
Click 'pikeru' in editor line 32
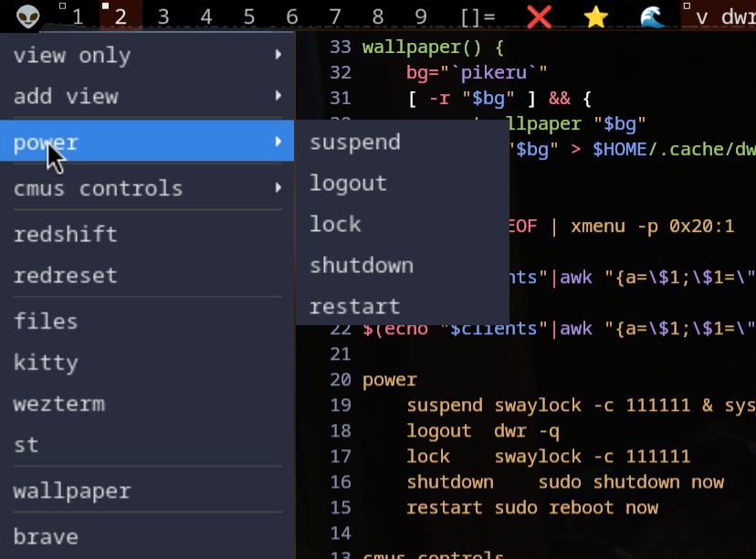(494, 72)
